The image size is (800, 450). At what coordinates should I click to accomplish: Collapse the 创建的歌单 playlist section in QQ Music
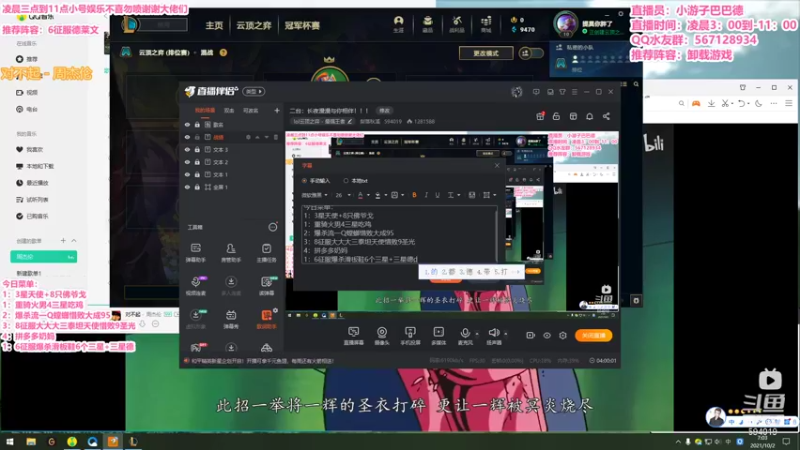pyautogui.click(x=74, y=240)
